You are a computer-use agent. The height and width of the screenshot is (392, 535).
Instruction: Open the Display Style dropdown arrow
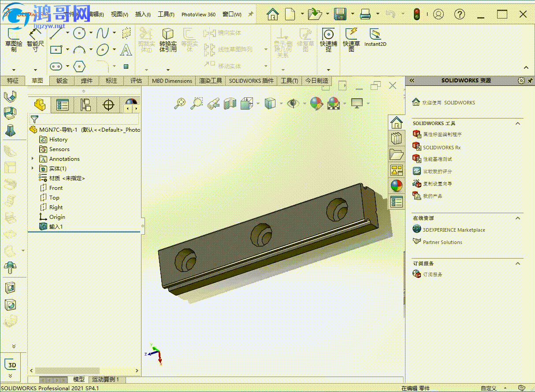[281, 104]
